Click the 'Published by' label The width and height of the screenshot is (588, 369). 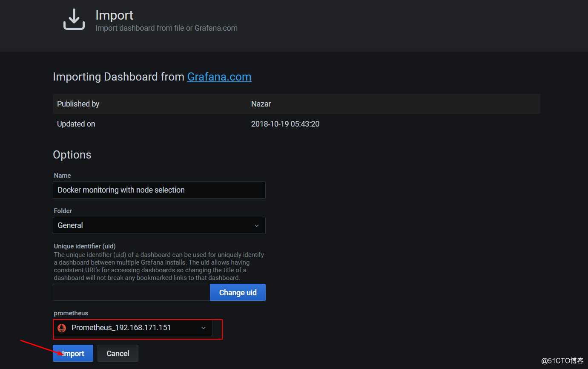[x=78, y=104]
